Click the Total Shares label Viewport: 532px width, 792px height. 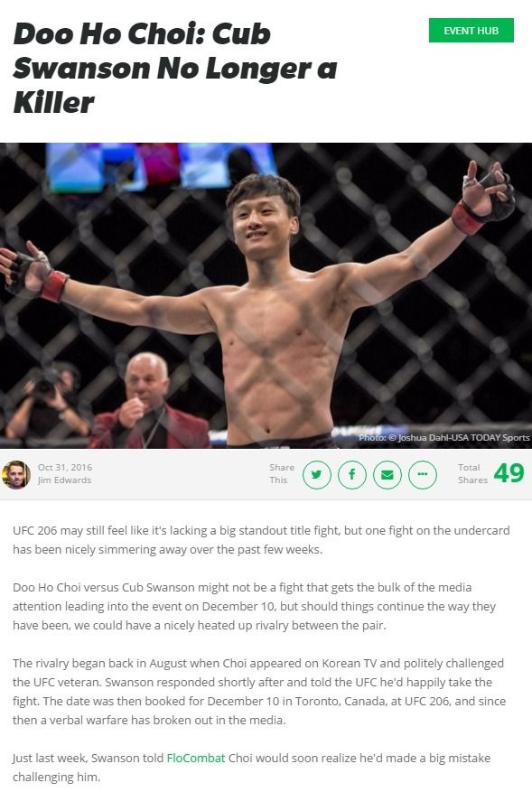click(x=472, y=474)
